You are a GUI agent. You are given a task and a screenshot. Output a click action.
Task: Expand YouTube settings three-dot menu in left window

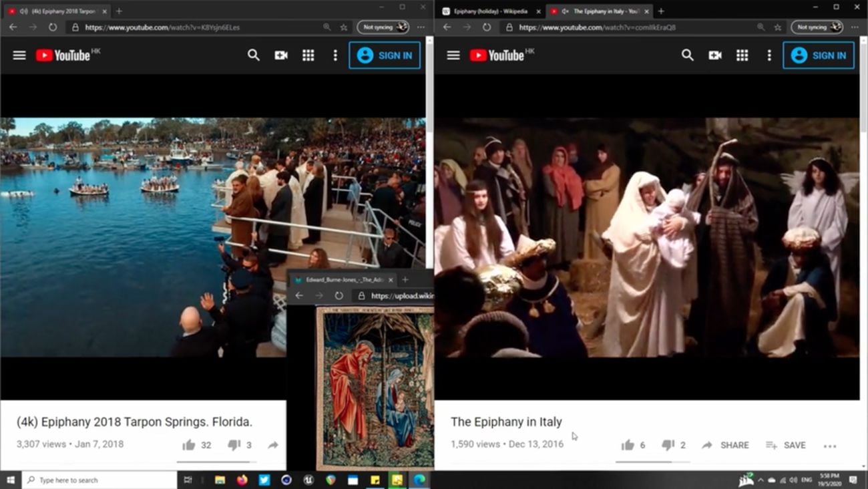(x=335, y=55)
